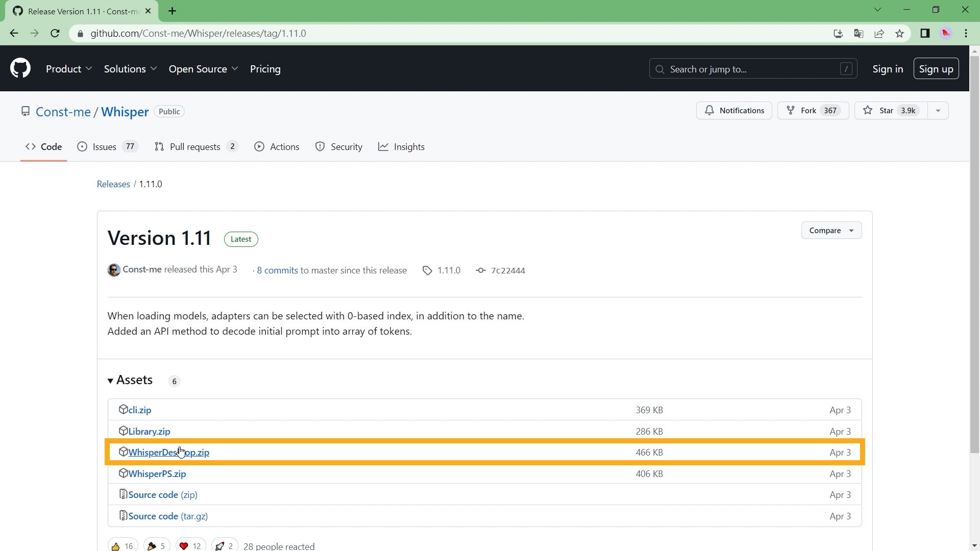This screenshot has height=551, width=980.
Task: Open the Const-me owner profile link
Action: [63, 112]
